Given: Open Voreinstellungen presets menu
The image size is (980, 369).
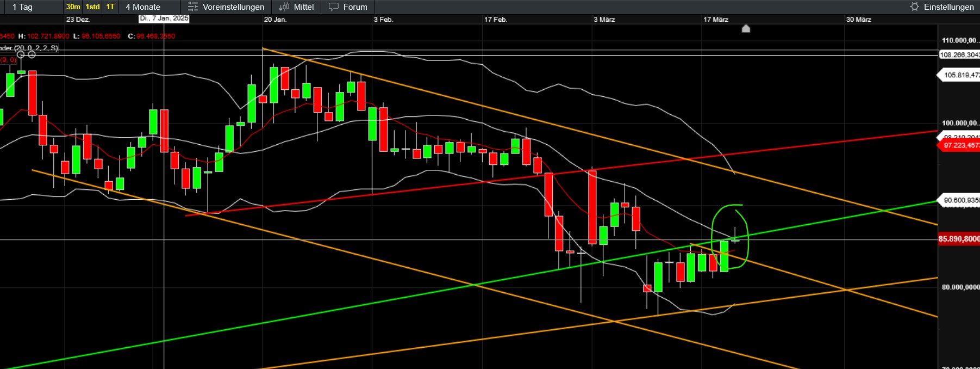Looking at the screenshot, I should [x=226, y=7].
